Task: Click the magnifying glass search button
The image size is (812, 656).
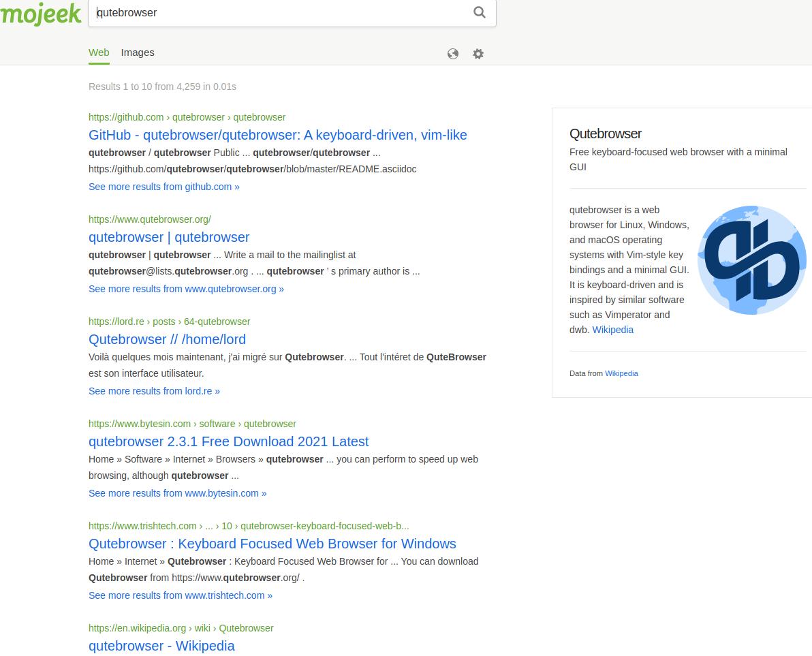Action: click(x=480, y=12)
